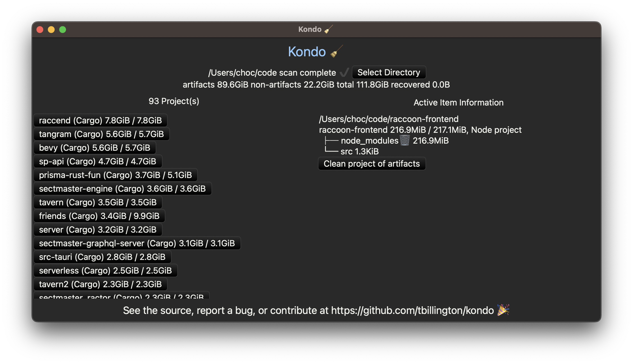This screenshot has height=364, width=633.
Task: Click 'Clean project of artifacts' button
Action: (372, 164)
